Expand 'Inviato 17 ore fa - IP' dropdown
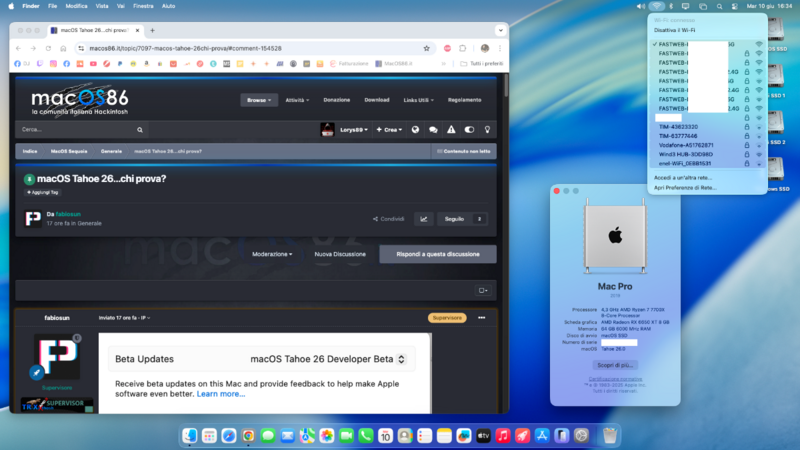This screenshot has height=450, width=800. (x=124, y=318)
